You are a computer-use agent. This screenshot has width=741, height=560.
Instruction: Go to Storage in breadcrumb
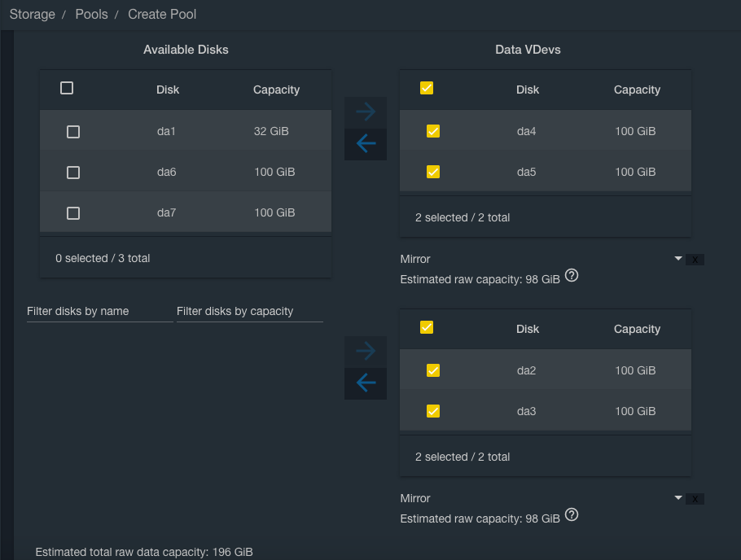[33, 15]
